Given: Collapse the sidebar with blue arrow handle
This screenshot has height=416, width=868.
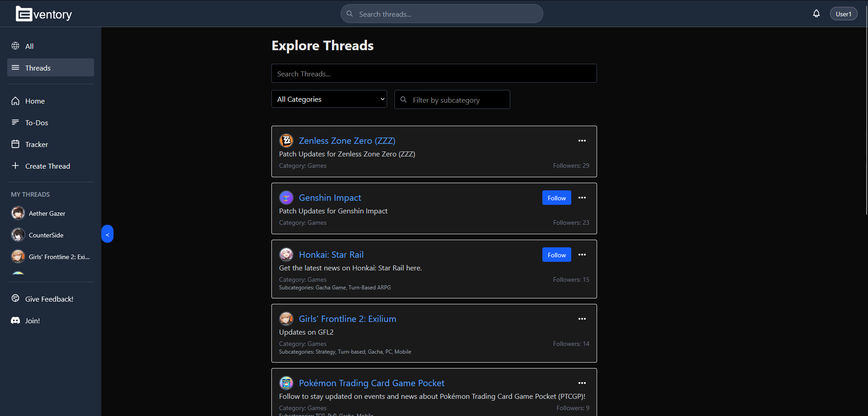Looking at the screenshot, I should coord(107,234).
